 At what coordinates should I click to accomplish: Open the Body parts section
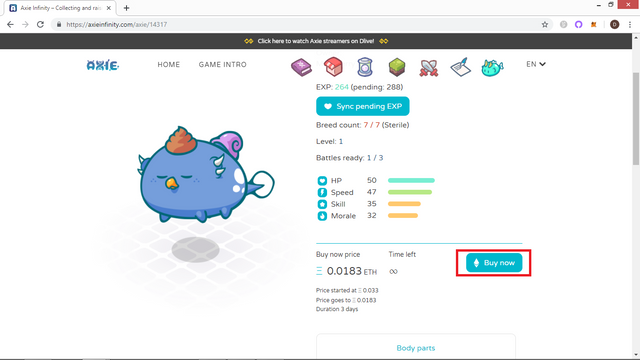click(x=416, y=348)
